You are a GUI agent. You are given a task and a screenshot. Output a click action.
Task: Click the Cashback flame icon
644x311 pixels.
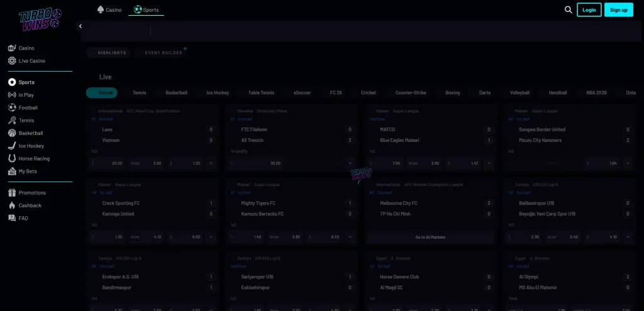click(12, 205)
